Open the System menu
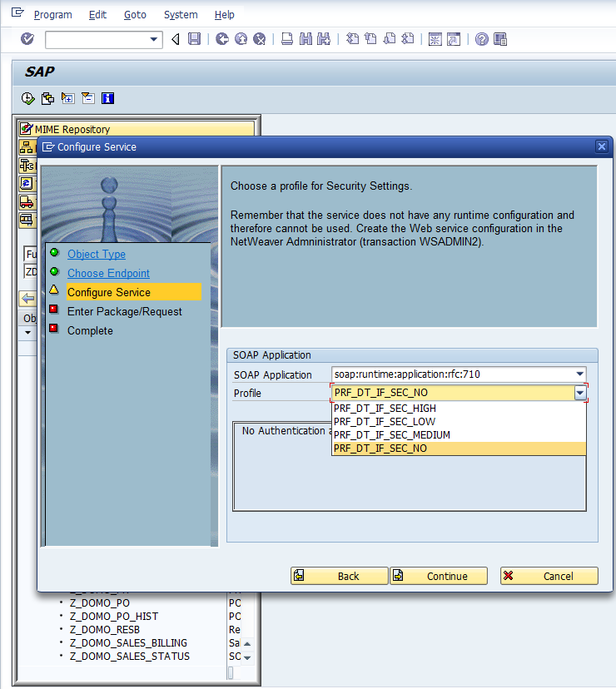This screenshot has width=616, height=689. 181,15
